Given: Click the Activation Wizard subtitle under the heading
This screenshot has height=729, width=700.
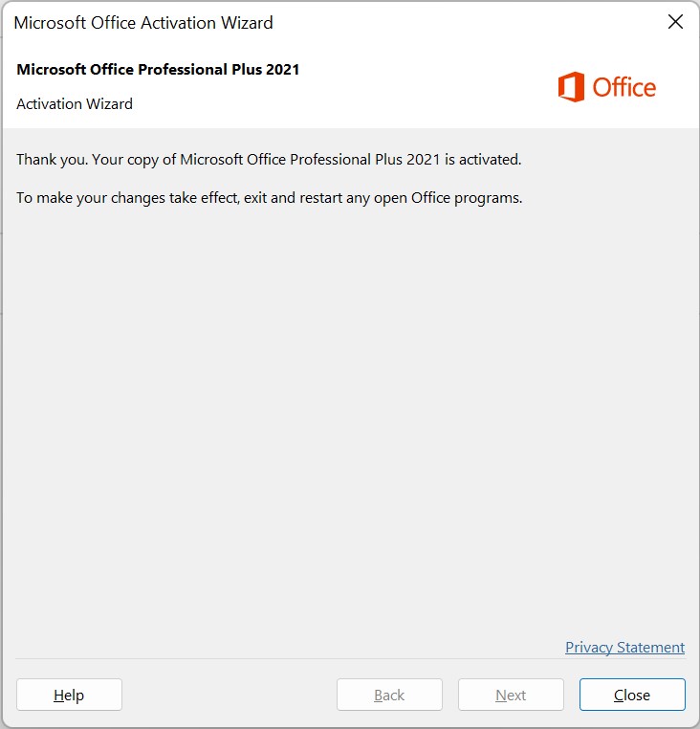Looking at the screenshot, I should [75, 103].
